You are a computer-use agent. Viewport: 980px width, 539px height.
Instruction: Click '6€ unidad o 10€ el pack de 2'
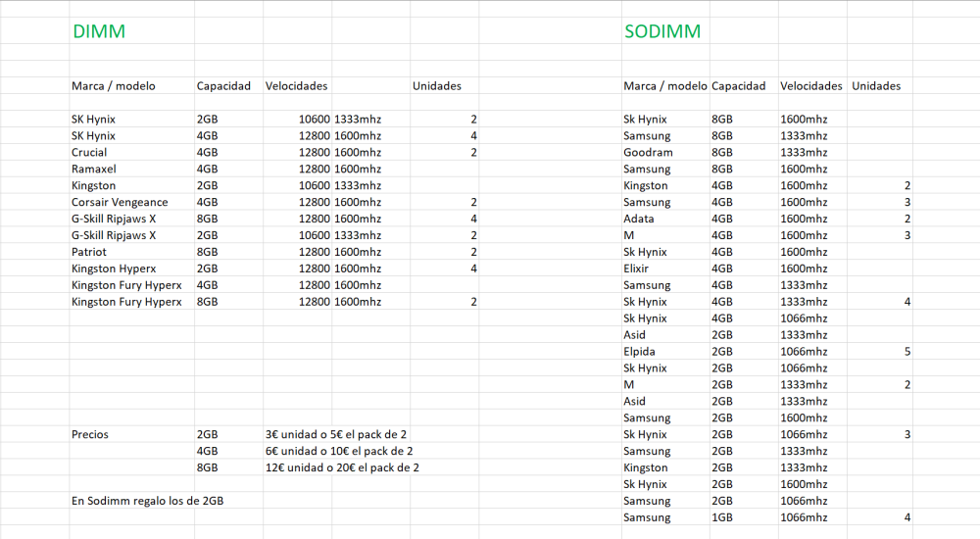pos(339,451)
